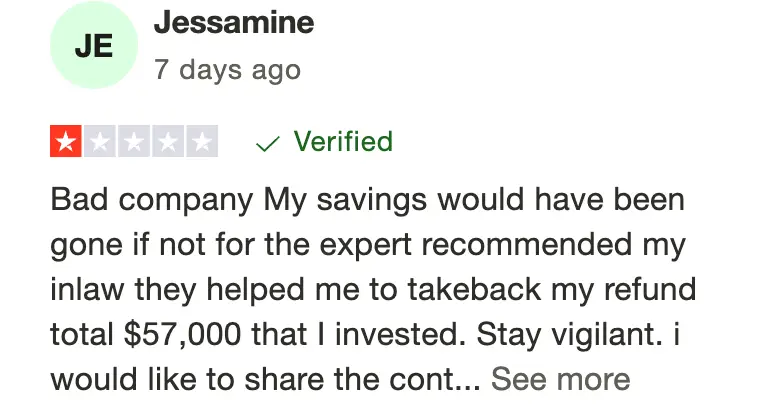Click the green Verified checkmark icon

[267, 144]
